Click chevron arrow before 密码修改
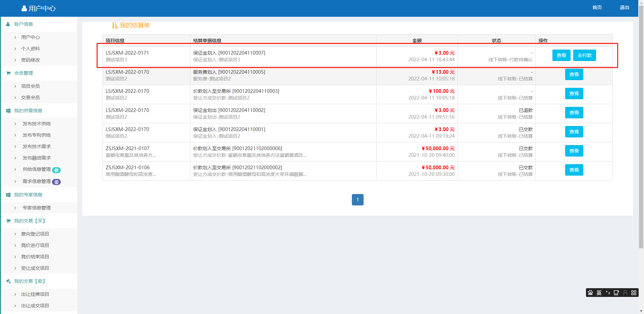The image size is (644, 314). 15,60
